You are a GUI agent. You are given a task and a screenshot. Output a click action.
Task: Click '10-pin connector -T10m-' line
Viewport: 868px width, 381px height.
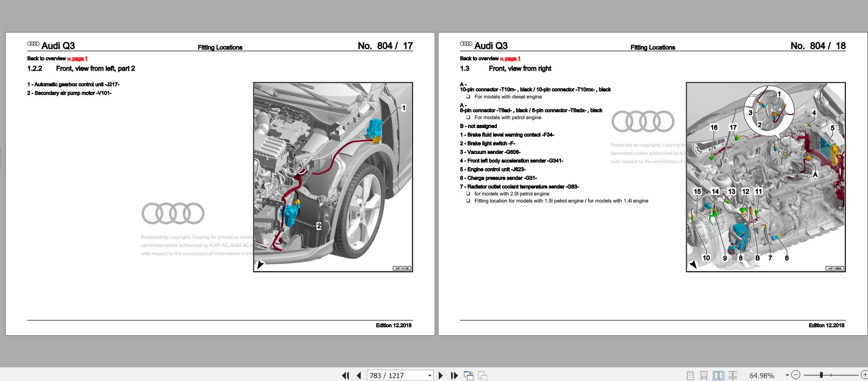point(535,89)
